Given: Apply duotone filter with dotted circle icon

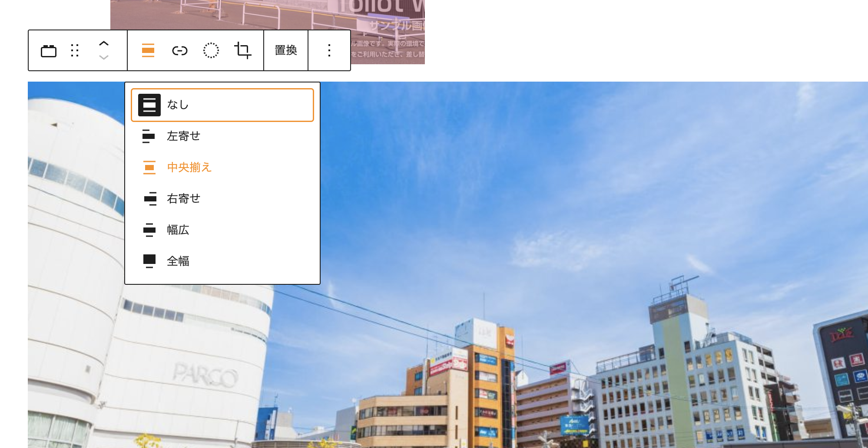Looking at the screenshot, I should click(x=211, y=51).
